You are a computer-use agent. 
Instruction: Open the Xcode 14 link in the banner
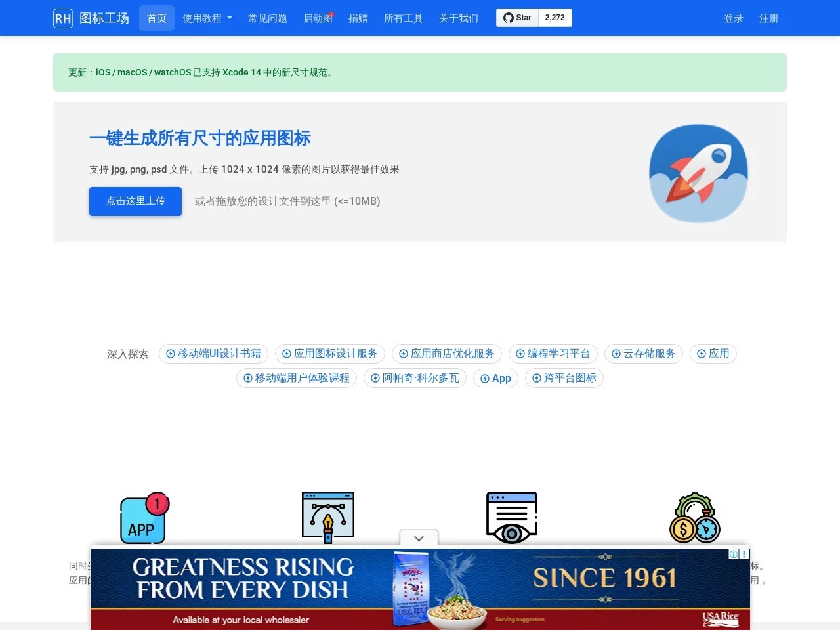pyautogui.click(x=240, y=72)
